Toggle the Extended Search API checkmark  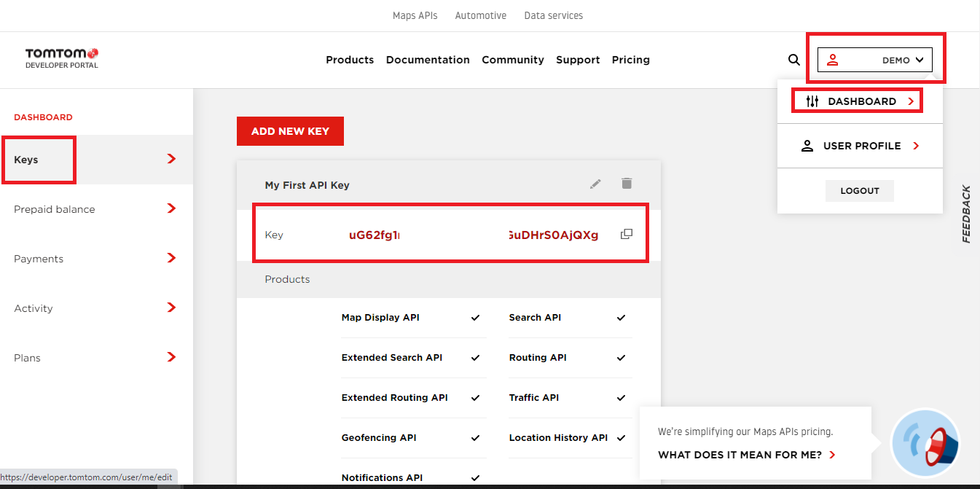coord(476,358)
